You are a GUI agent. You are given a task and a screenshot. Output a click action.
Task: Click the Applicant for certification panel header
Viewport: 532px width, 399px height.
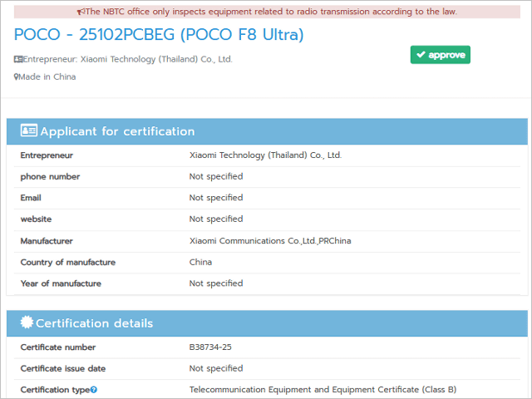[x=267, y=131]
